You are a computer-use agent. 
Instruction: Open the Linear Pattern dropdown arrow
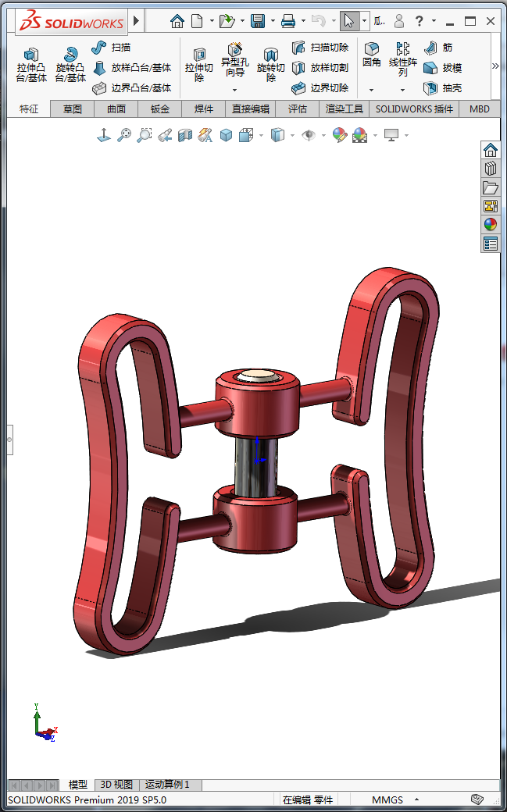point(403,90)
